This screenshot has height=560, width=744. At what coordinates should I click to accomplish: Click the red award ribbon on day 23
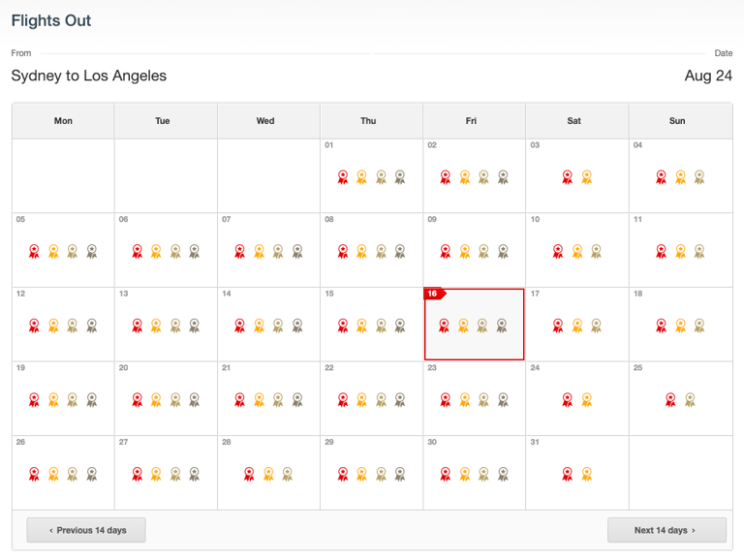445,399
